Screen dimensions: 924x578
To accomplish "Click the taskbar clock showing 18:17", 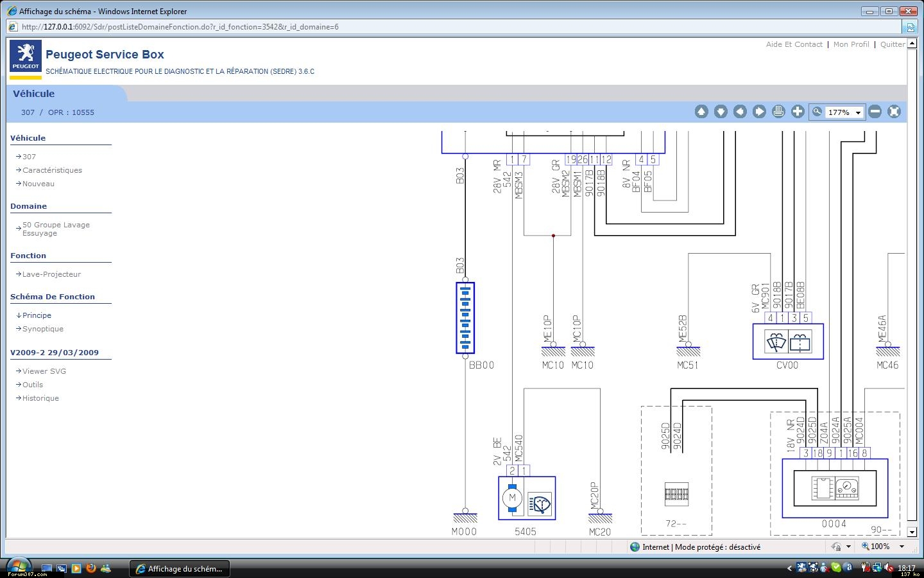I will [907, 568].
